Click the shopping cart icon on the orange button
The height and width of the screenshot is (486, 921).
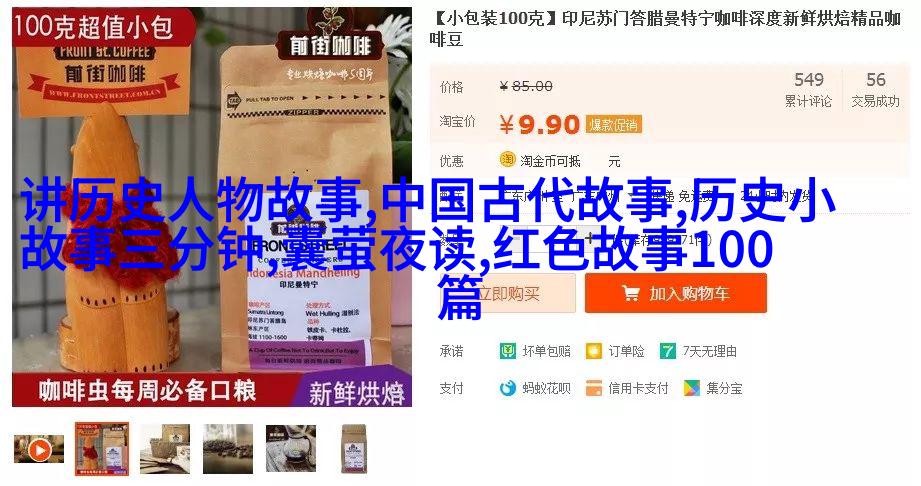pos(631,293)
